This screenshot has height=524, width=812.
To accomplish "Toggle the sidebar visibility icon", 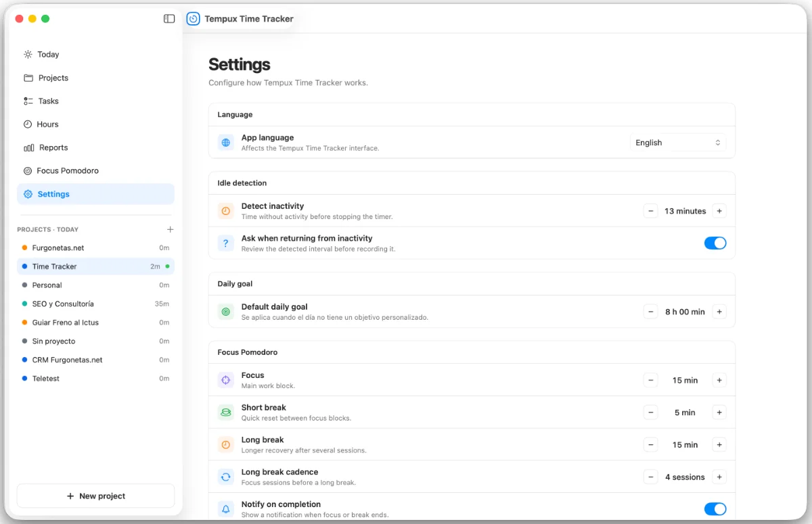I will click(x=169, y=19).
